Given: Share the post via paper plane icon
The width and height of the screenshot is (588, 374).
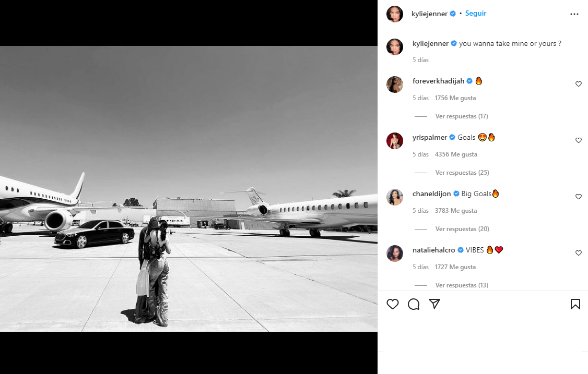Looking at the screenshot, I should 434,304.
